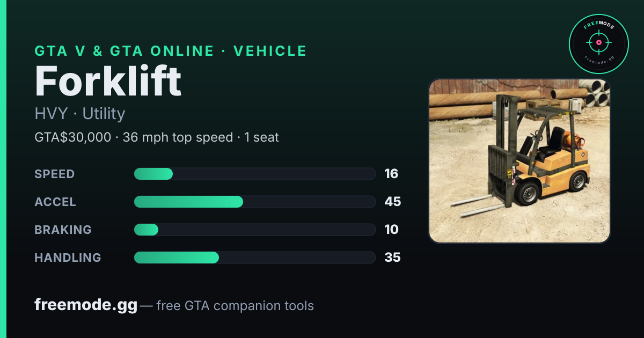Click the green accent bar at left edge

(x=3, y=169)
